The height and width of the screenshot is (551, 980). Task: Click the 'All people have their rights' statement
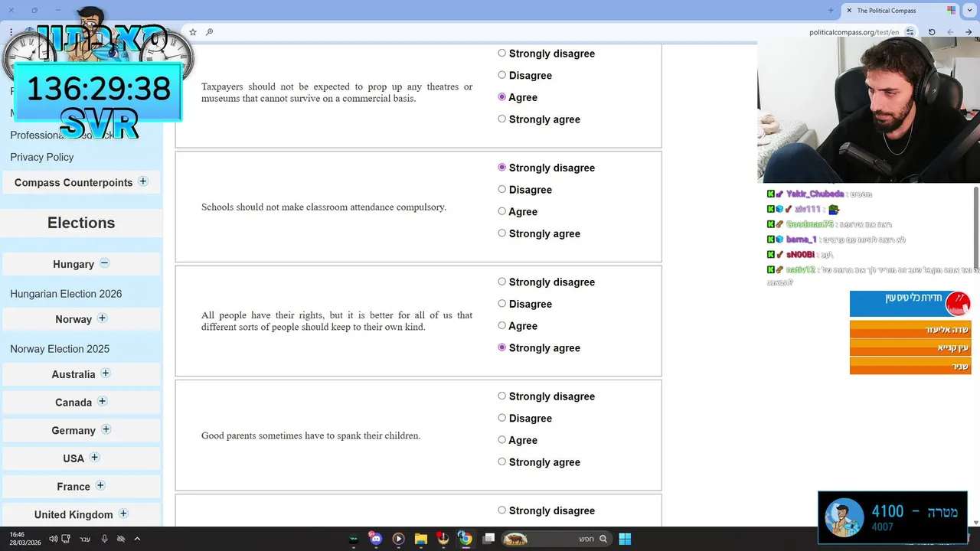pyautogui.click(x=337, y=321)
